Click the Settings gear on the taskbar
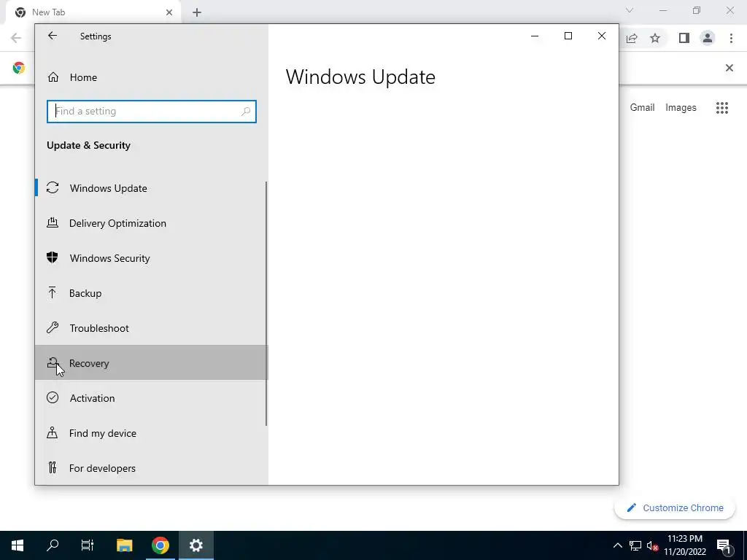747x560 pixels. click(x=196, y=545)
